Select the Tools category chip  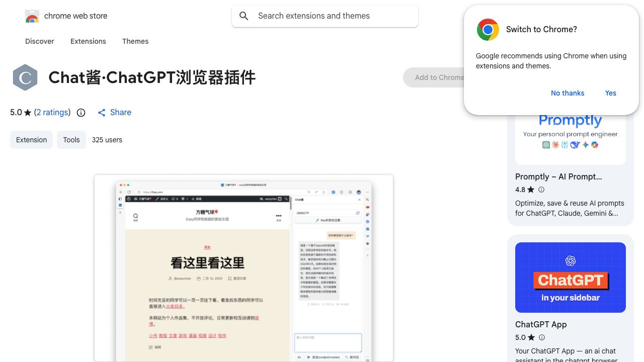click(71, 140)
